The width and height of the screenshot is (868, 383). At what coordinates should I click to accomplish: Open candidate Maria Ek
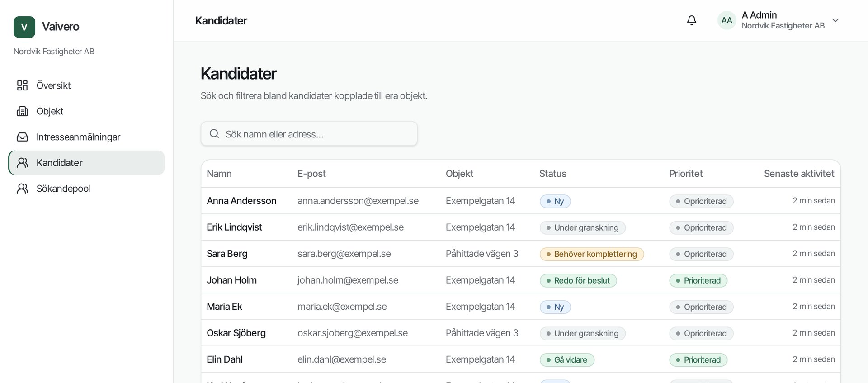tap(224, 307)
